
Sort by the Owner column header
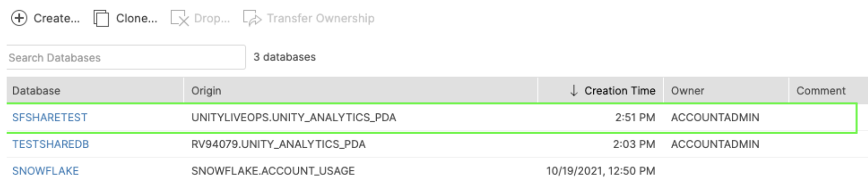point(687,90)
